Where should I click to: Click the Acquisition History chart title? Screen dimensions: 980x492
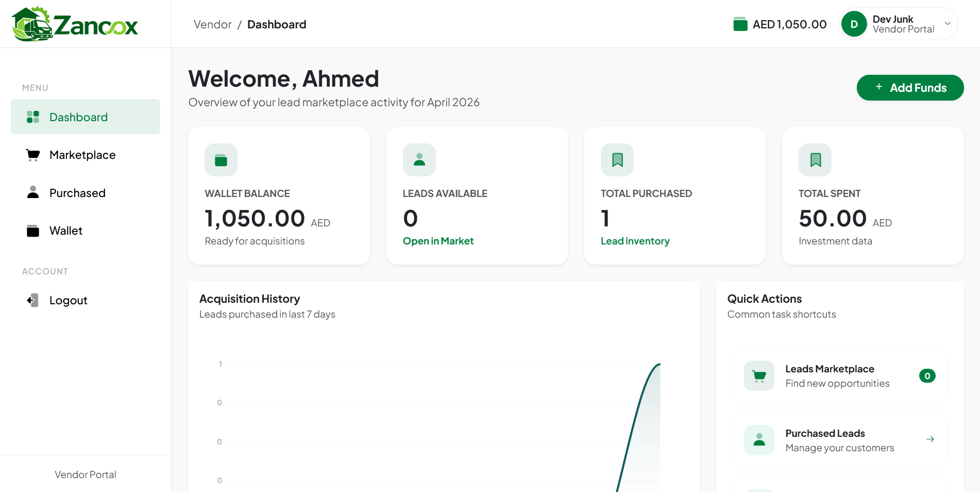coord(249,299)
